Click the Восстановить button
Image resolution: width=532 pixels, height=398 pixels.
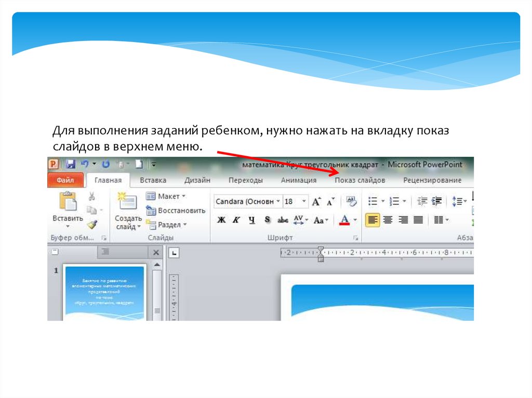176,211
